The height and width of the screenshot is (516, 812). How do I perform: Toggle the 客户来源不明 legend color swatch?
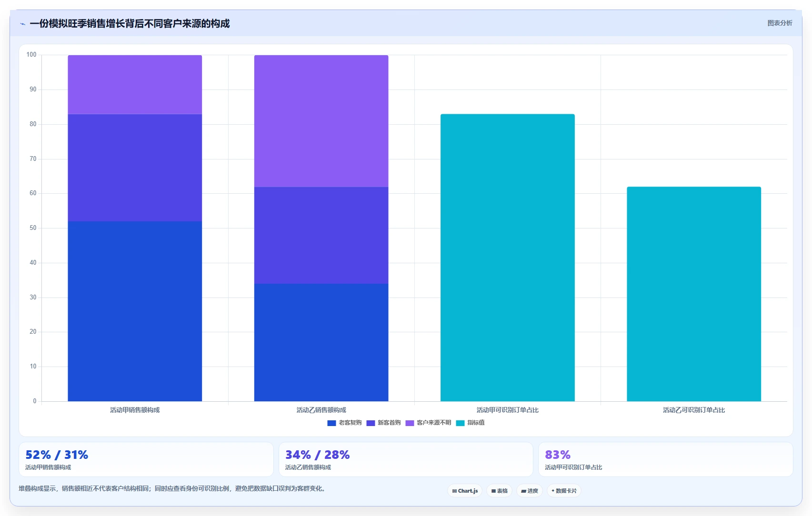click(x=410, y=423)
